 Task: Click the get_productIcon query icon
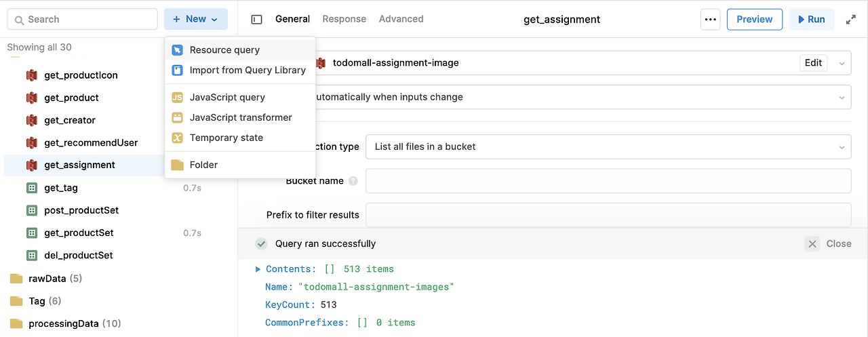[x=31, y=75]
